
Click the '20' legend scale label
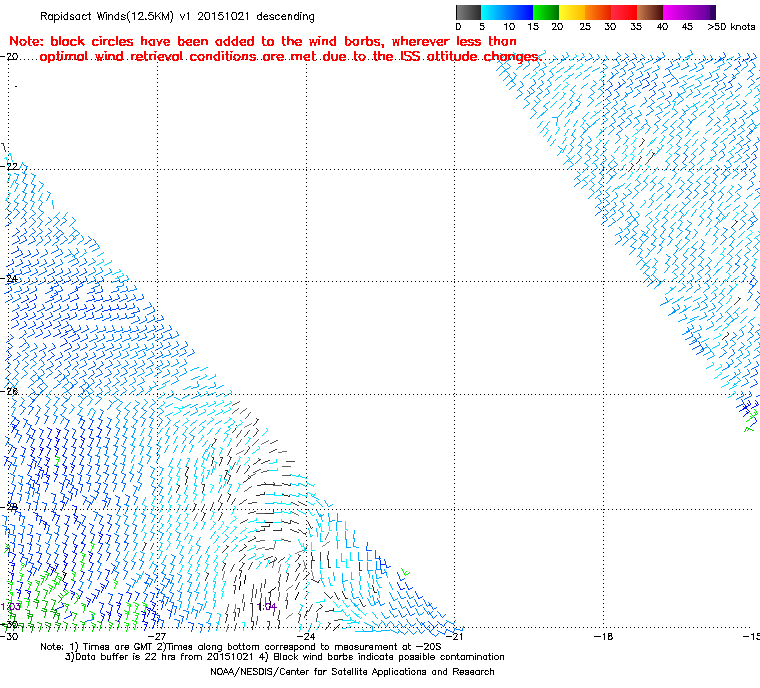557,27
